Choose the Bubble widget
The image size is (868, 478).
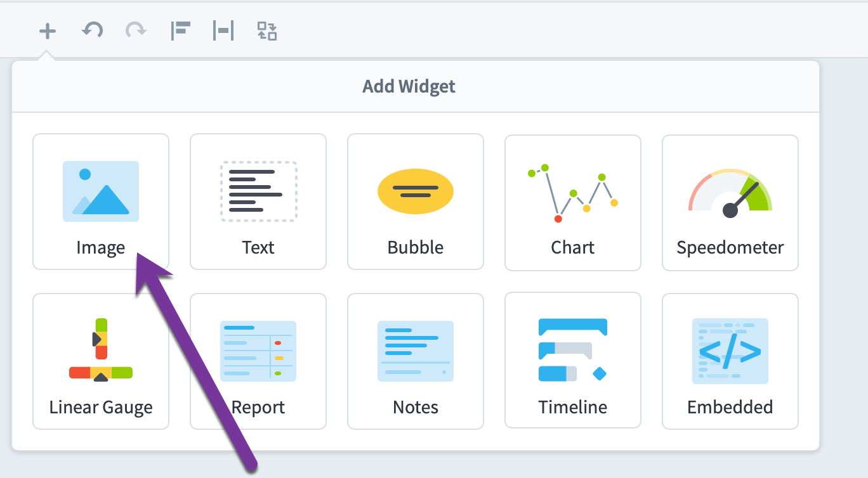(416, 202)
